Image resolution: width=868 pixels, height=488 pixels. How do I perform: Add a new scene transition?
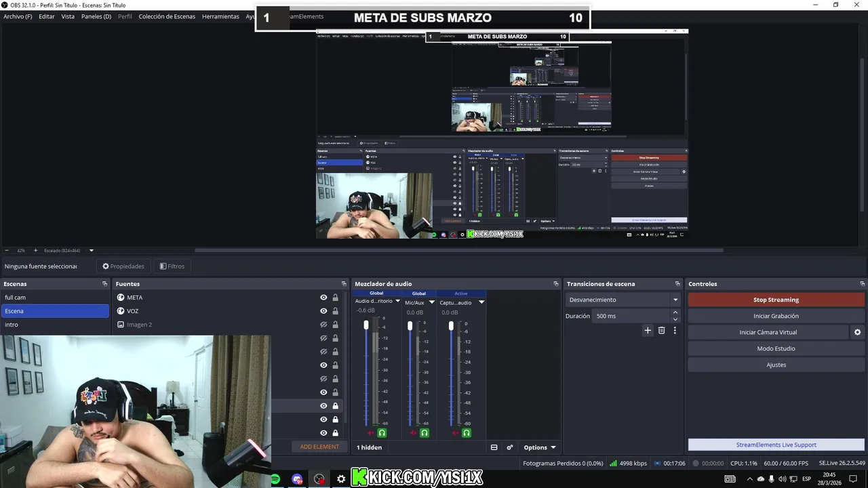[648, 331]
